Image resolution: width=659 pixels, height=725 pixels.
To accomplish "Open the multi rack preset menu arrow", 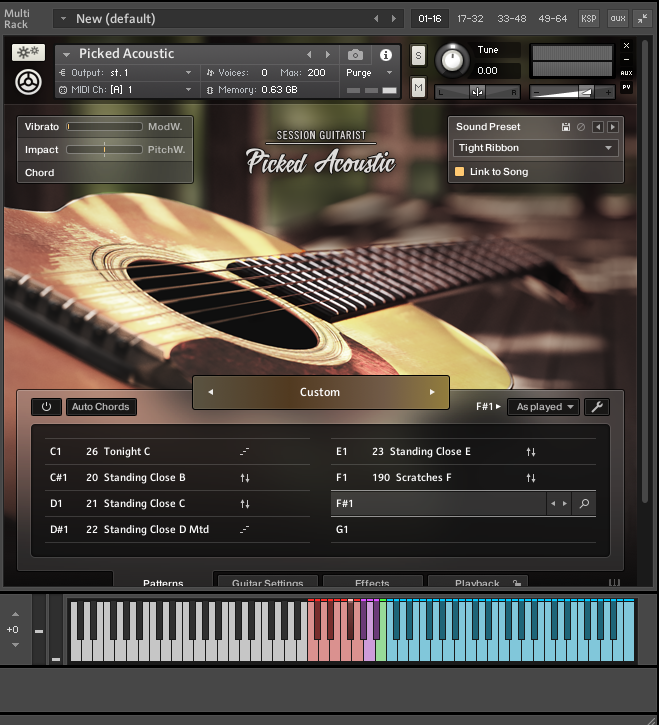I will [x=63, y=18].
